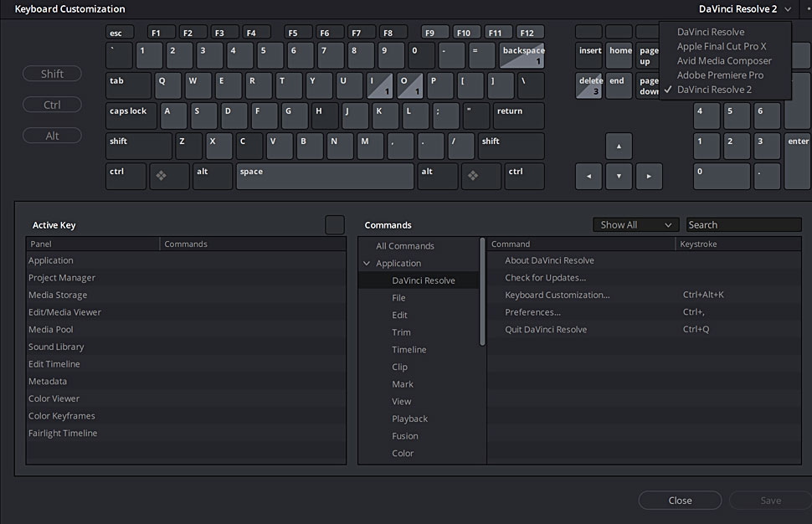This screenshot has height=524, width=812.
Task: Select the Preferences... command row
Action: pyautogui.click(x=645, y=312)
